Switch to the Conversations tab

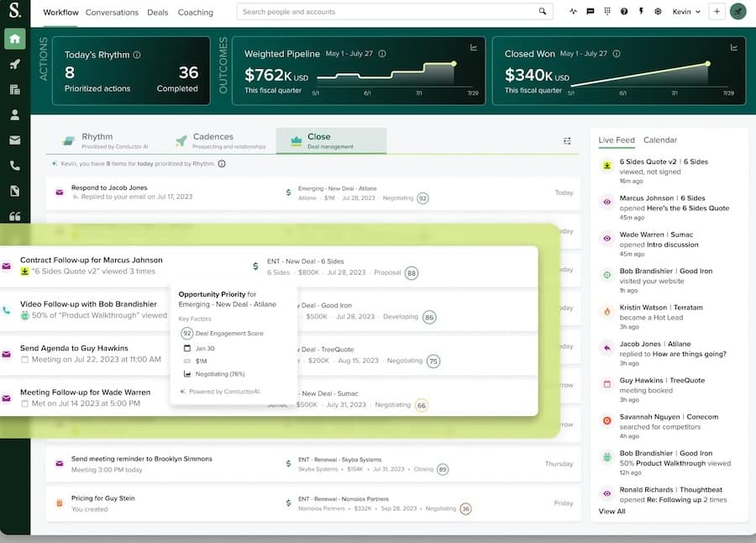[x=112, y=13]
